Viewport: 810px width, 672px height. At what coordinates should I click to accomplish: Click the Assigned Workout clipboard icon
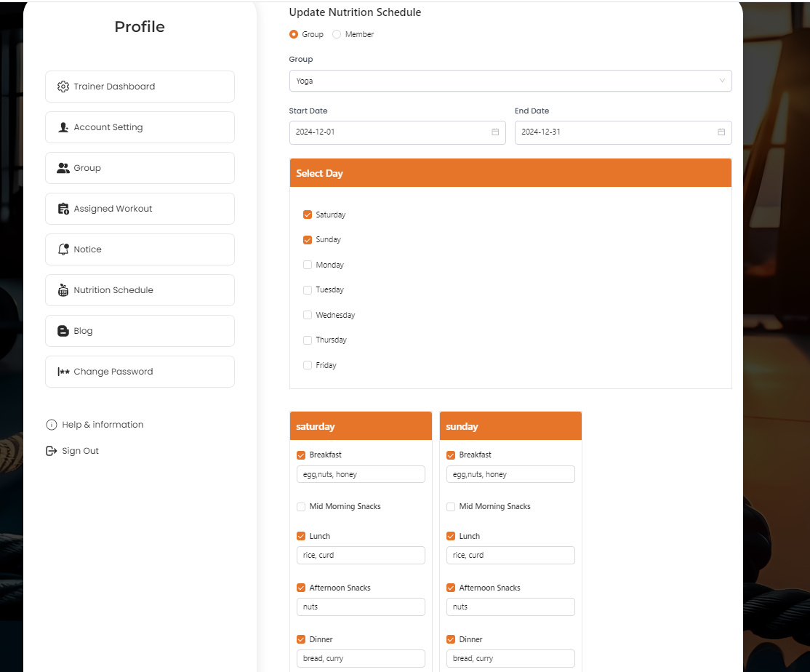pos(63,209)
